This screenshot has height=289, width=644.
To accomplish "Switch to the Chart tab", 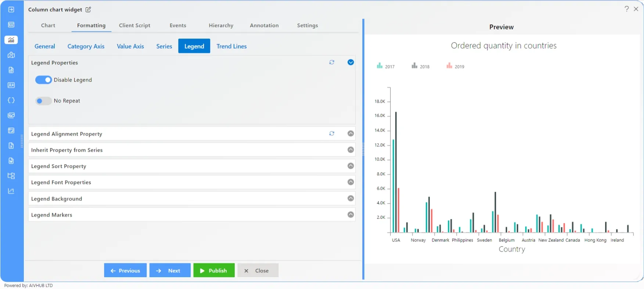I will (48, 25).
